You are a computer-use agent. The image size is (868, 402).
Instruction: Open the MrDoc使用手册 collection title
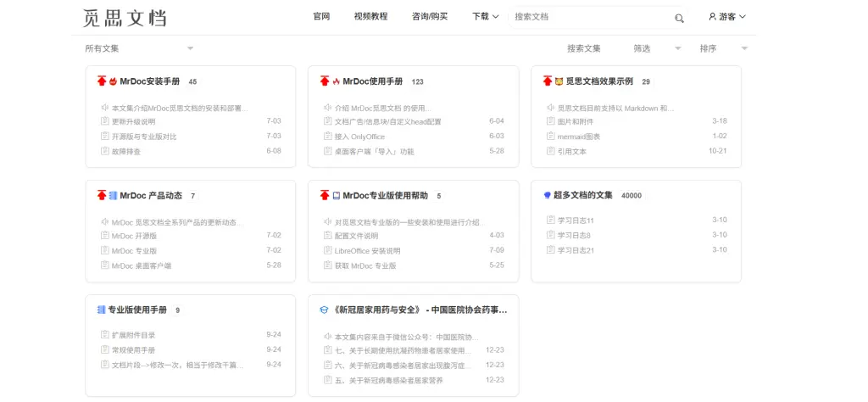[x=373, y=81]
